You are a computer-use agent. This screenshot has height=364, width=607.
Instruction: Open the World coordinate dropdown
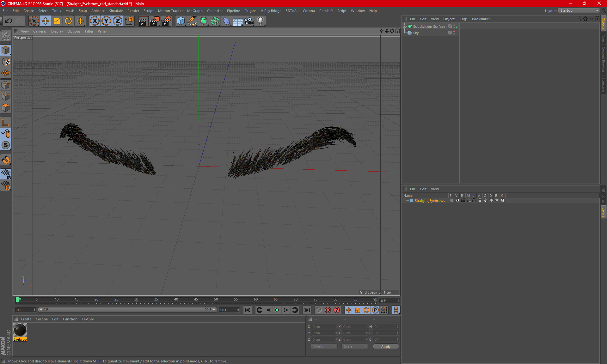[324, 346]
